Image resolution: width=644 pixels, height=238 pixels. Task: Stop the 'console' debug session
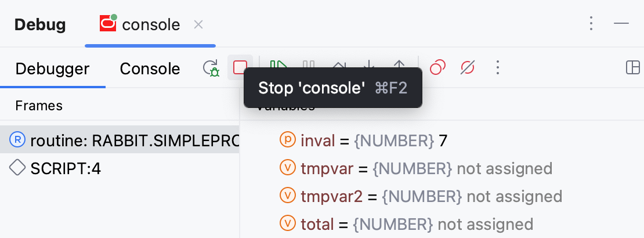(240, 68)
